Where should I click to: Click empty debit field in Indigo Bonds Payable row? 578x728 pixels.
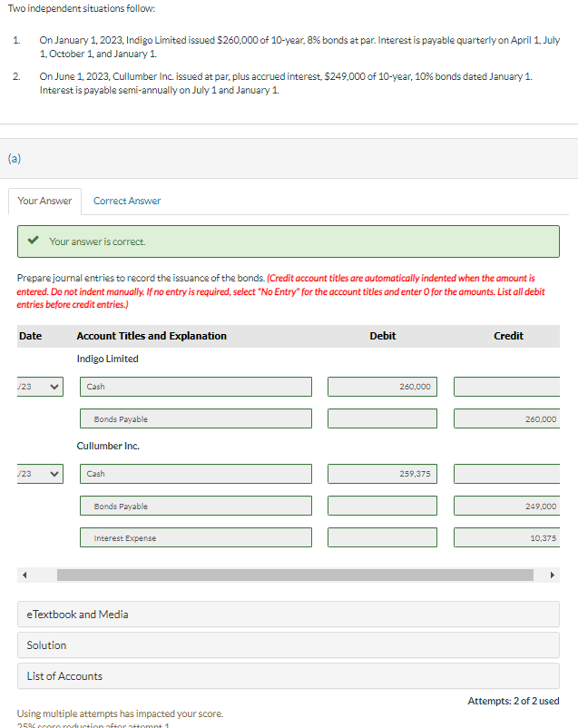382,418
